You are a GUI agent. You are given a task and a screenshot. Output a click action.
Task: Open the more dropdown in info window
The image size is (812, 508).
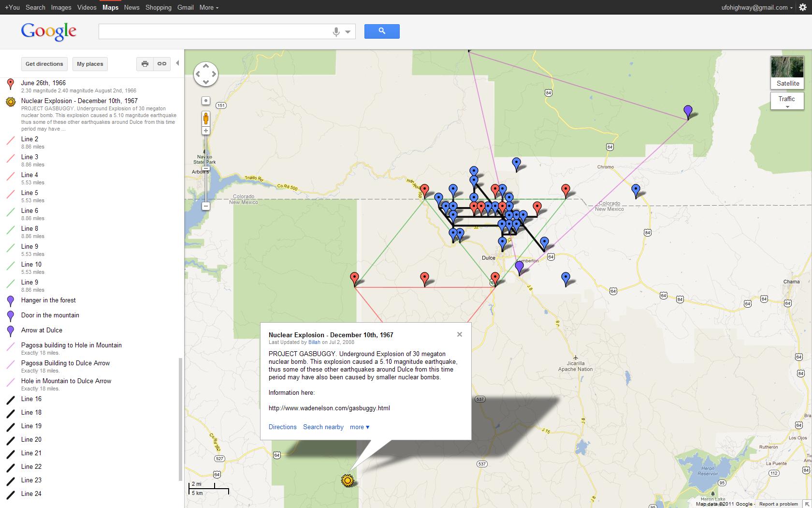pyautogui.click(x=360, y=427)
